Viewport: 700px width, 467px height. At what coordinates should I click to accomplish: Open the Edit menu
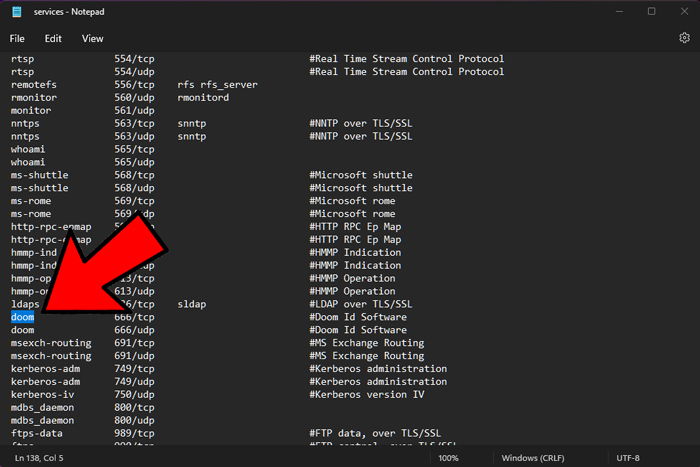point(53,39)
